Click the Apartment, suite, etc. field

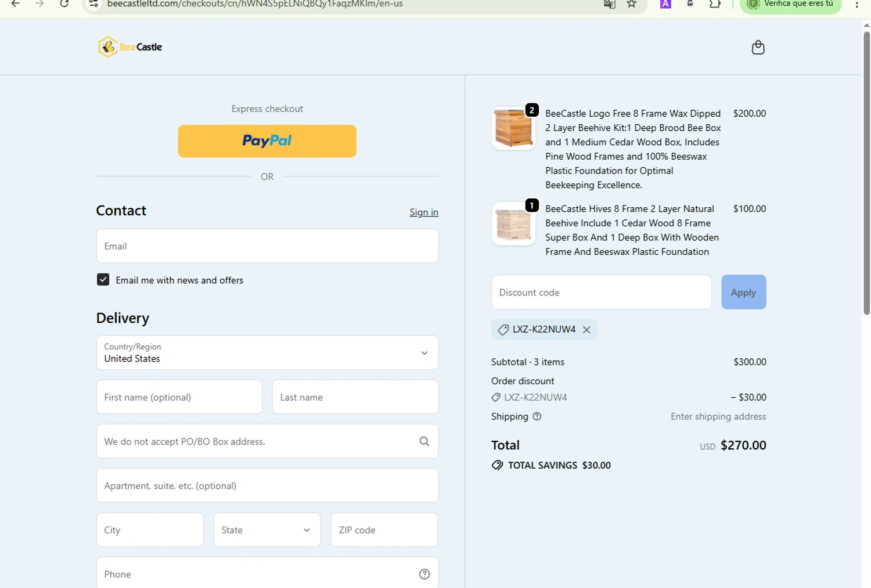tap(267, 485)
